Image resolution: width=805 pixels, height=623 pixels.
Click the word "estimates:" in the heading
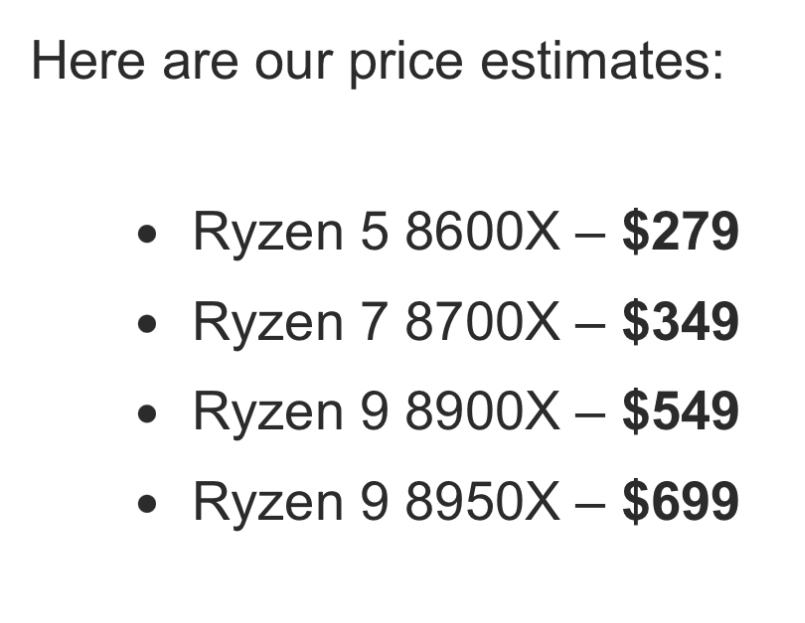[601, 61]
